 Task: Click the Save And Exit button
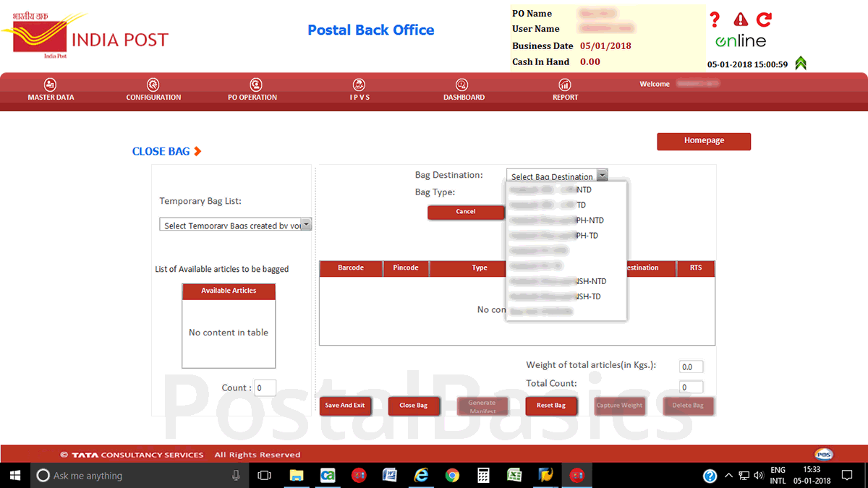click(x=345, y=406)
